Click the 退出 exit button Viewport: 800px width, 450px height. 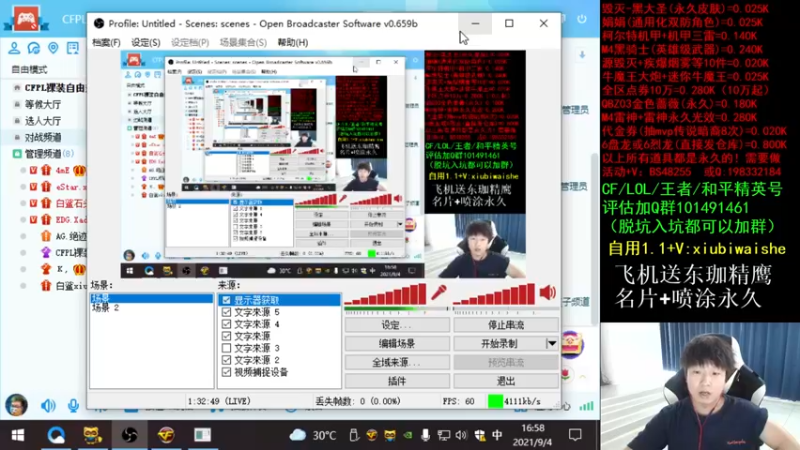click(506, 381)
